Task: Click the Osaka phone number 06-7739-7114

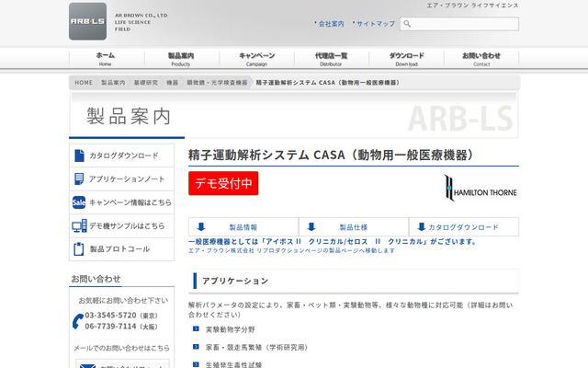Action: pyautogui.click(x=110, y=326)
